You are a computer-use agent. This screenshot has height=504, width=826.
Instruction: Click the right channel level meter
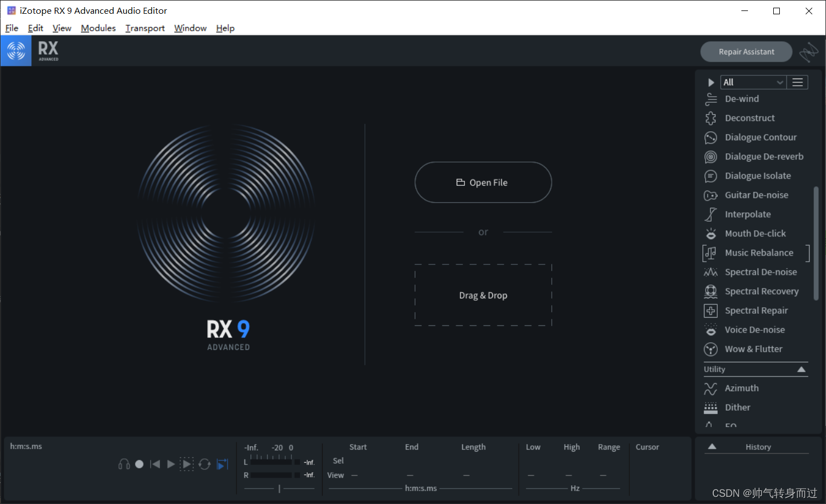tap(275, 475)
